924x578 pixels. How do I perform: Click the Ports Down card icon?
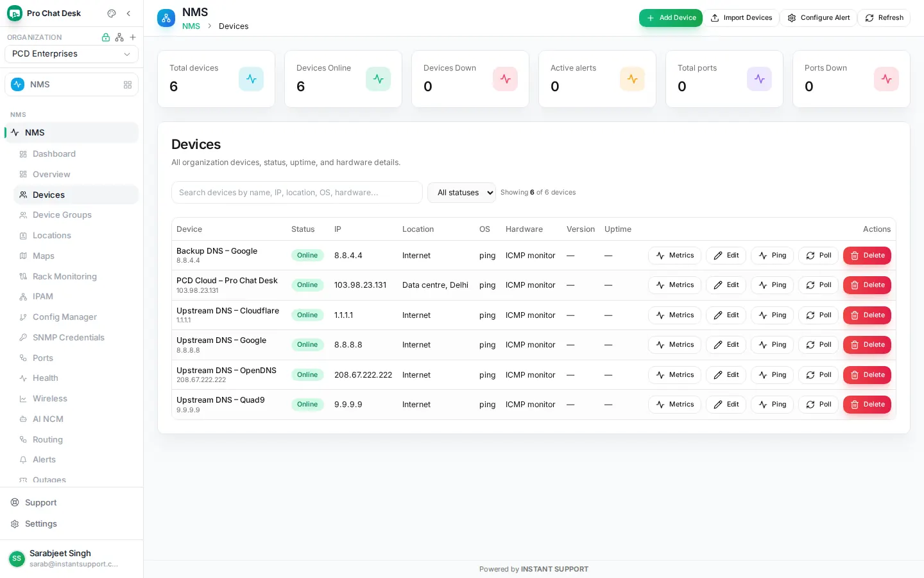[x=886, y=79]
